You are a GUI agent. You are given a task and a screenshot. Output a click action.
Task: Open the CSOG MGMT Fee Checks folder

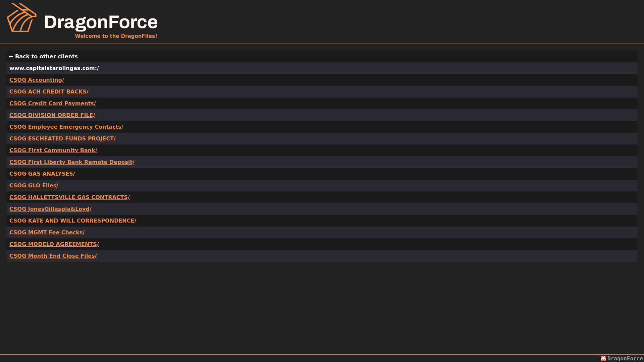tap(47, 232)
